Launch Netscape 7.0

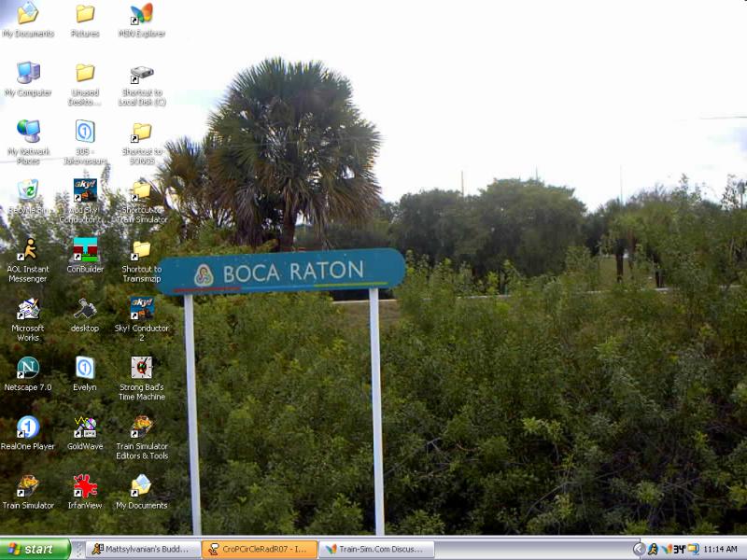click(x=28, y=374)
